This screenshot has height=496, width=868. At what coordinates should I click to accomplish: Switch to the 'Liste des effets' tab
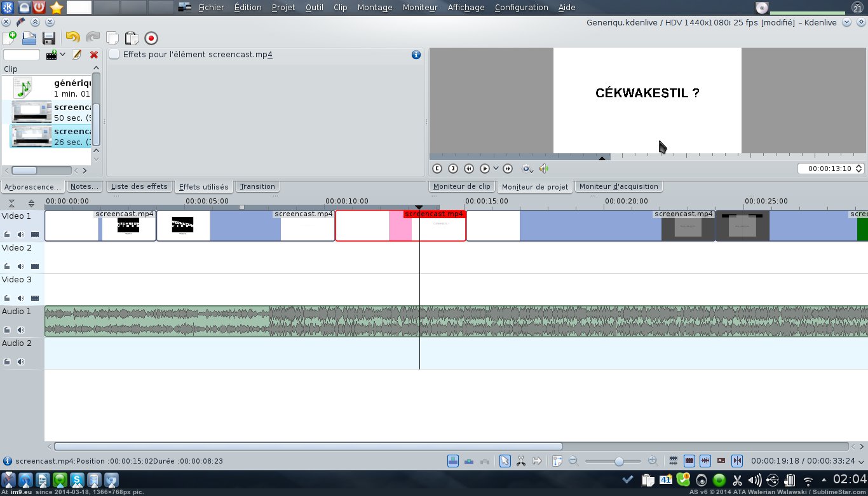pyautogui.click(x=139, y=186)
